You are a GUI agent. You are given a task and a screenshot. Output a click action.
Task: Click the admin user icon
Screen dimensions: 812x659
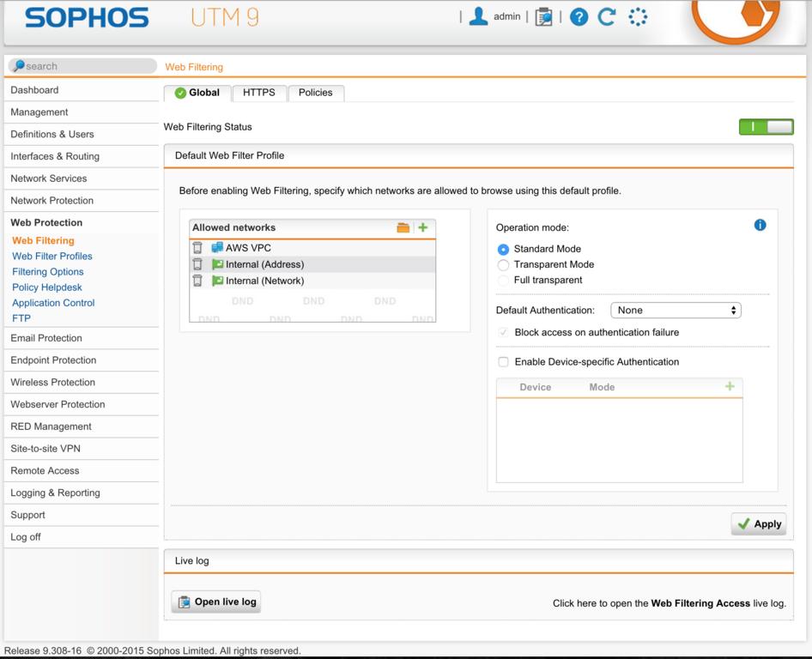point(478,16)
